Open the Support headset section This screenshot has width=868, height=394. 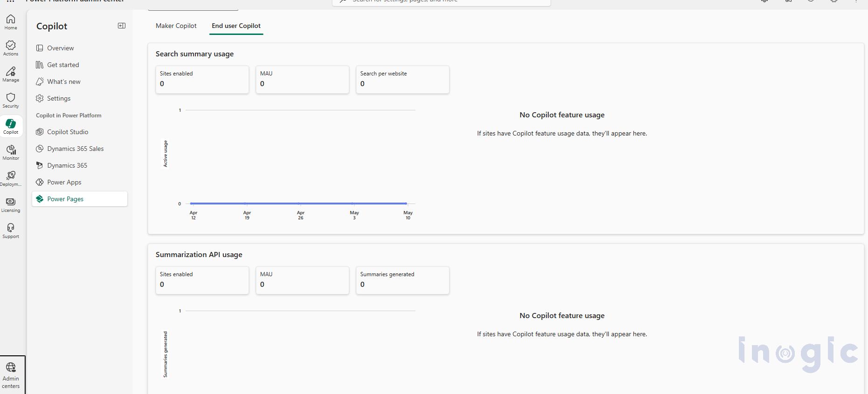pyautogui.click(x=11, y=231)
